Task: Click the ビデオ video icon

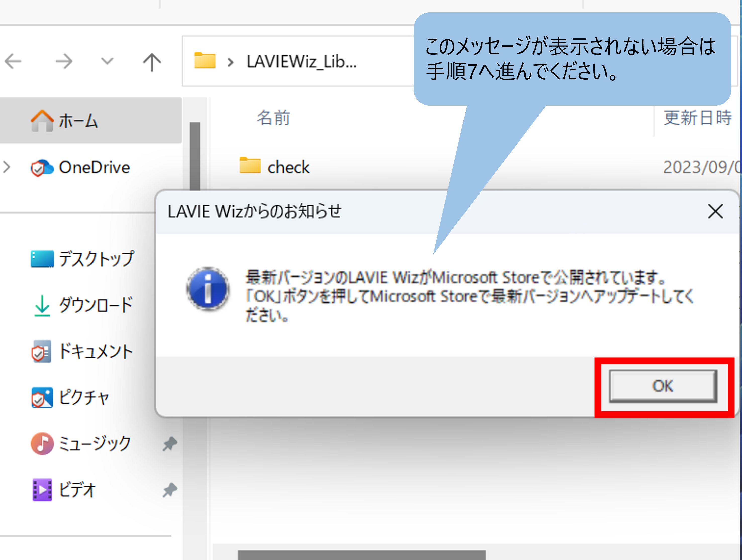Action: (42, 490)
